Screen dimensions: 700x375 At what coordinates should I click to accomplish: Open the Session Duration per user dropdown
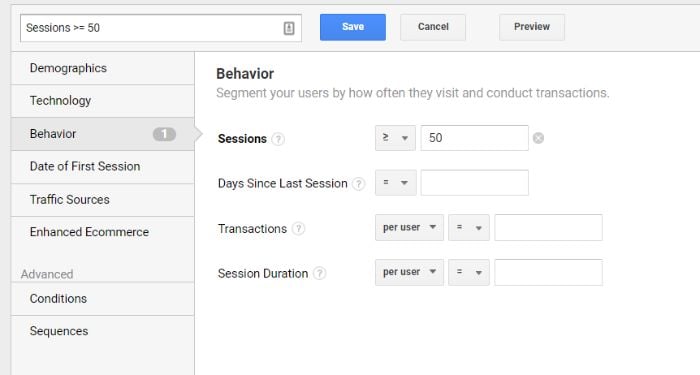click(x=409, y=272)
